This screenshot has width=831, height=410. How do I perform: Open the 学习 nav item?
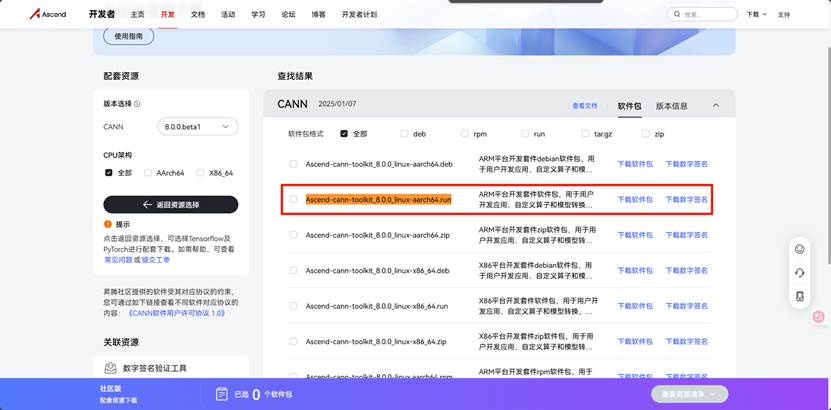(258, 15)
